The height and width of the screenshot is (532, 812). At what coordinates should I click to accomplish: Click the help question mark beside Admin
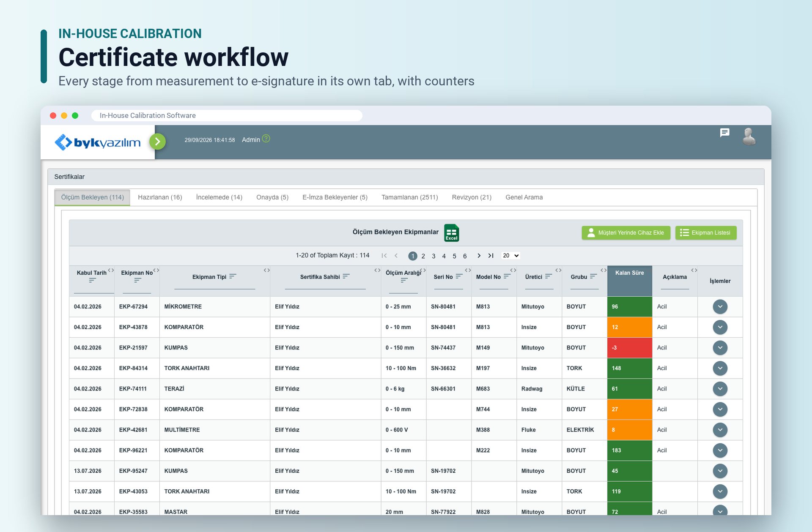(266, 139)
